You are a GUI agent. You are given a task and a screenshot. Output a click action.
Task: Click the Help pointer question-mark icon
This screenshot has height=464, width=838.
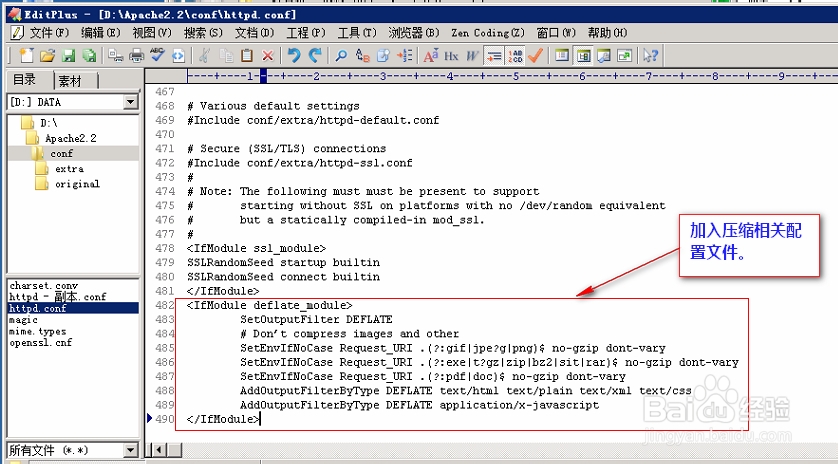coord(650,56)
